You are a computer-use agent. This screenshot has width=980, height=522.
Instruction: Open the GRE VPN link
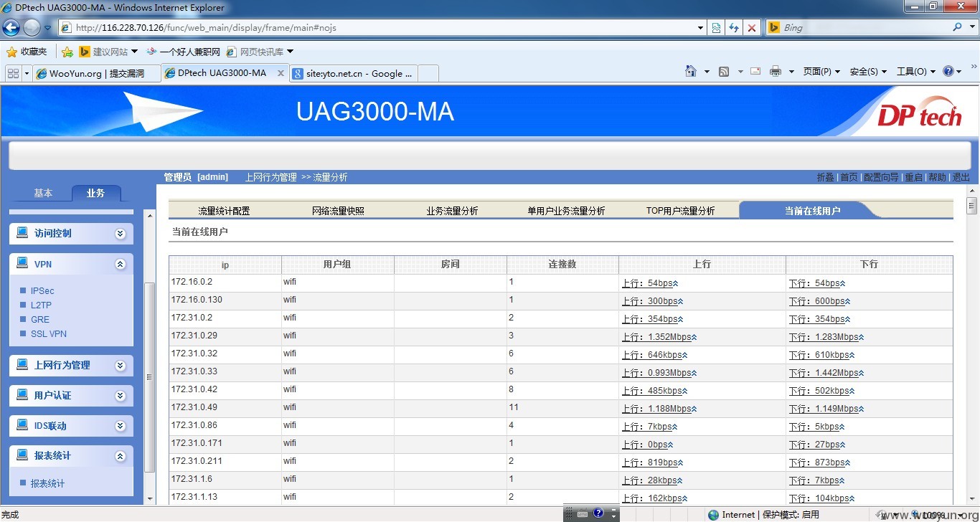click(x=40, y=320)
